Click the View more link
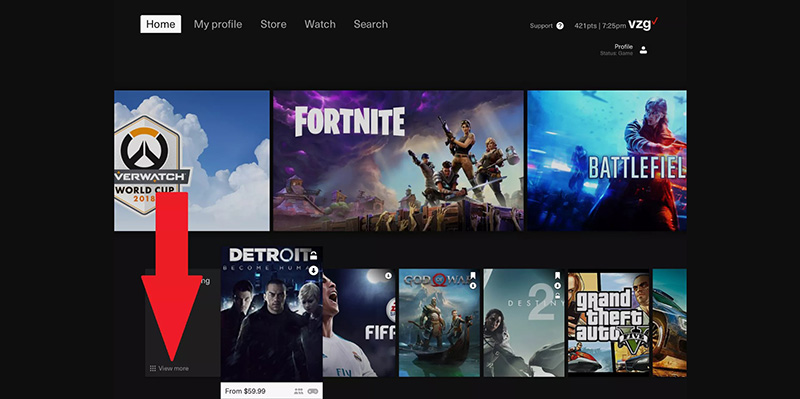This screenshot has width=800, height=399. coord(173,368)
